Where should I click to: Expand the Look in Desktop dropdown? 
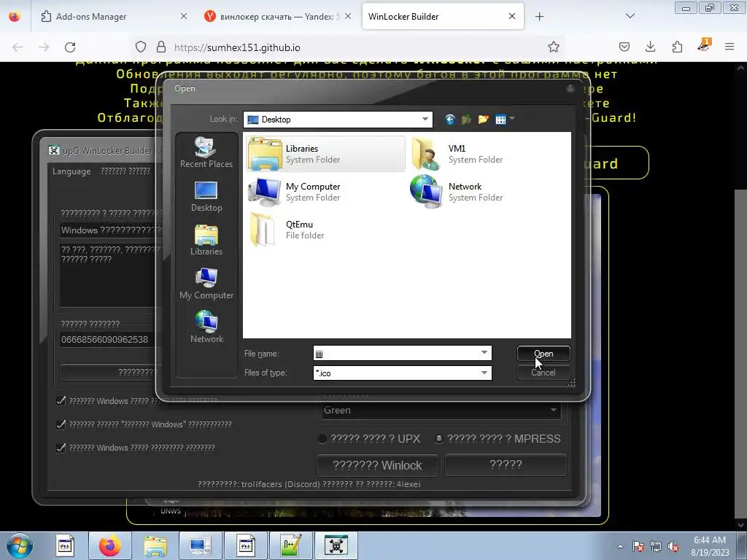pos(425,119)
